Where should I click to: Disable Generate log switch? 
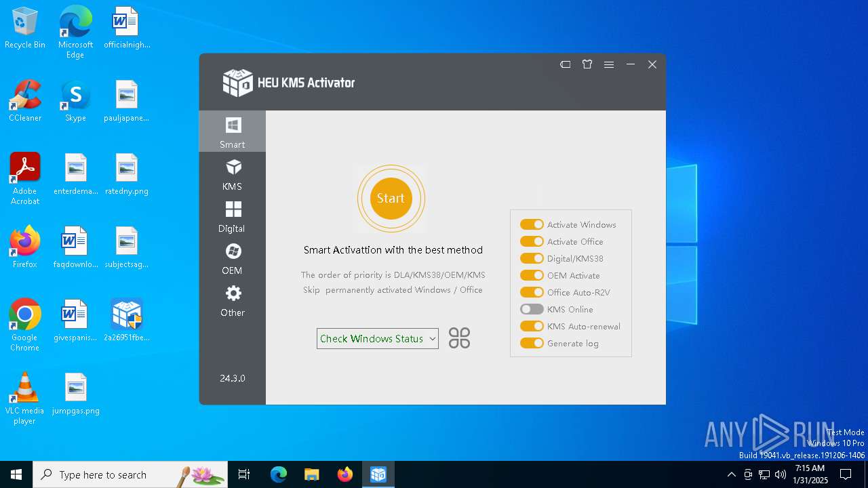(532, 343)
